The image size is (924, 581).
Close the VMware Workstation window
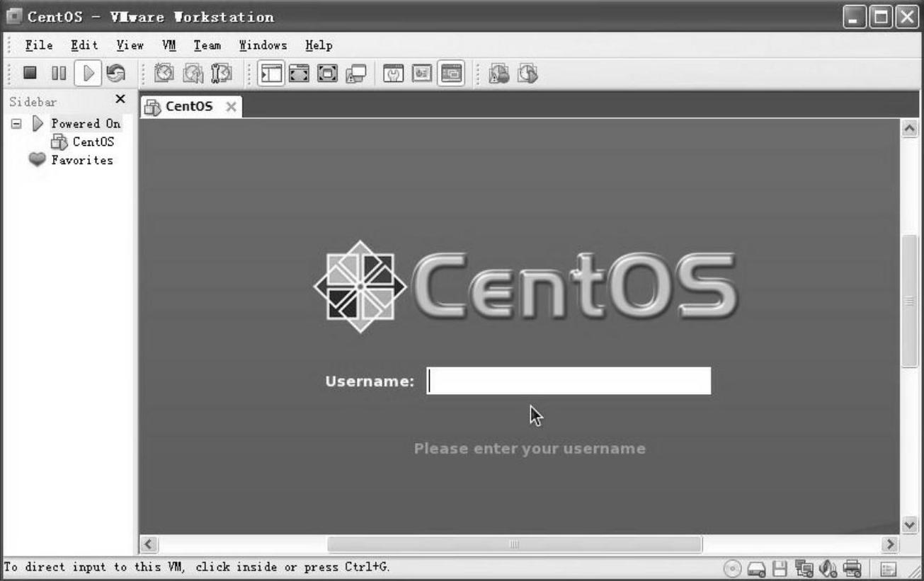907,17
